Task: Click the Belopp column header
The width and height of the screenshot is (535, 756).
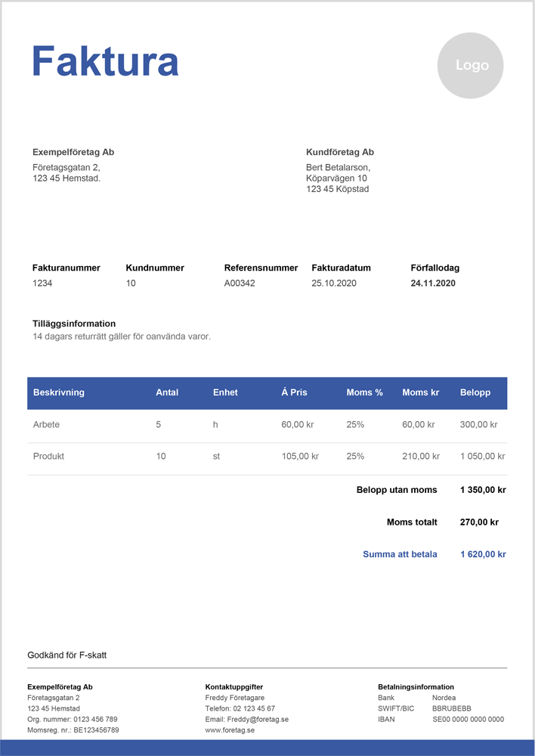Action: click(x=475, y=392)
